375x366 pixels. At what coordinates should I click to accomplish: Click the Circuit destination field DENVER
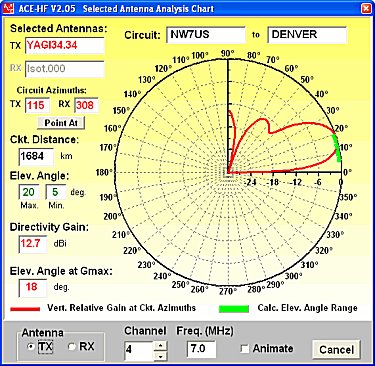pyautogui.click(x=307, y=35)
